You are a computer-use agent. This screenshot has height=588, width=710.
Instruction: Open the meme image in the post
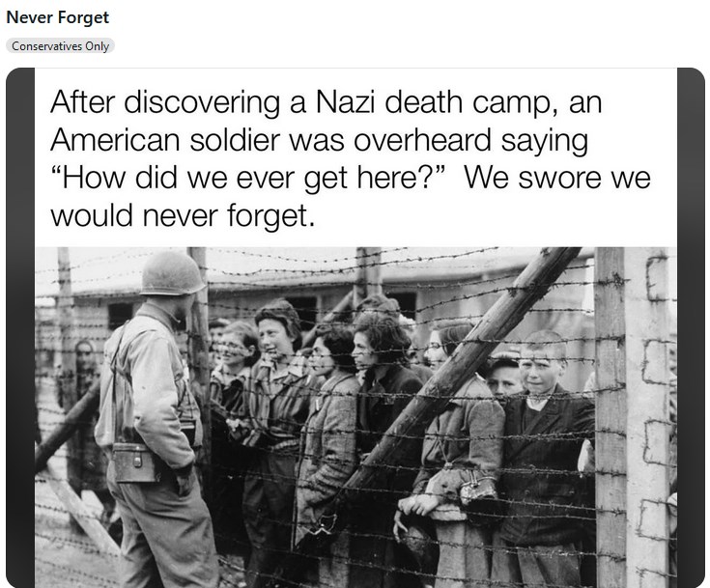355,327
